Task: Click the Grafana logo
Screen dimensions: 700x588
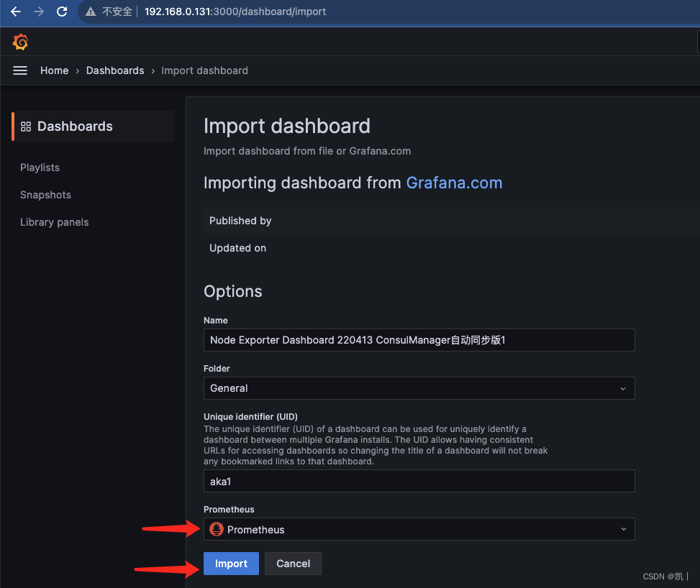Action: click(20, 42)
